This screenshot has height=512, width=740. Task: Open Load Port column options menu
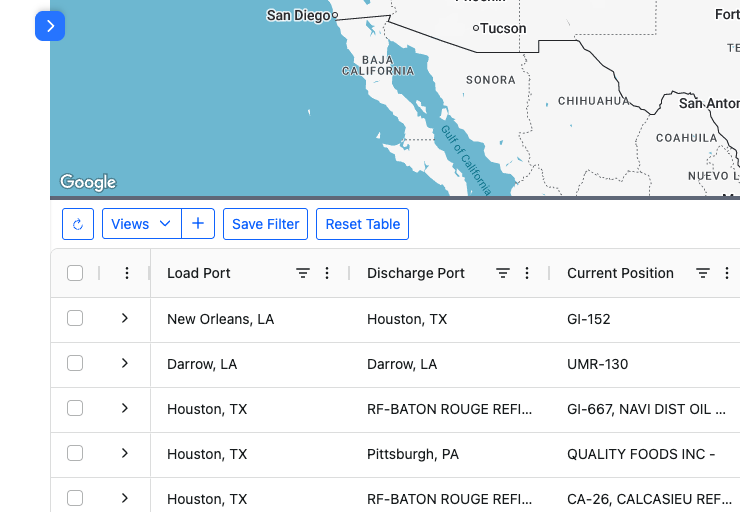327,273
